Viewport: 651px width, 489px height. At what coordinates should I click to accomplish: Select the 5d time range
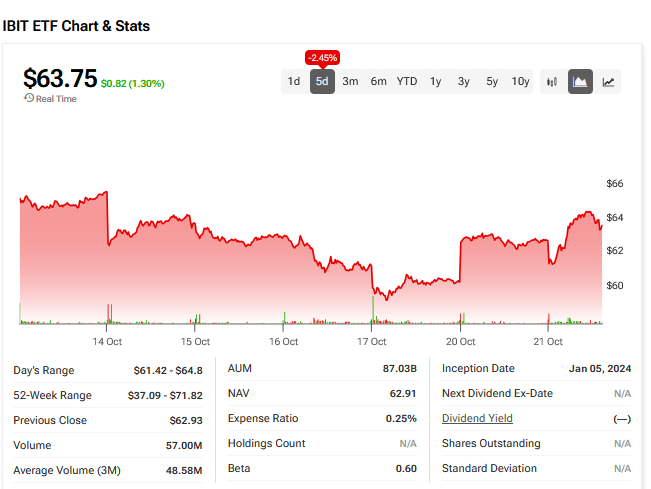(322, 82)
